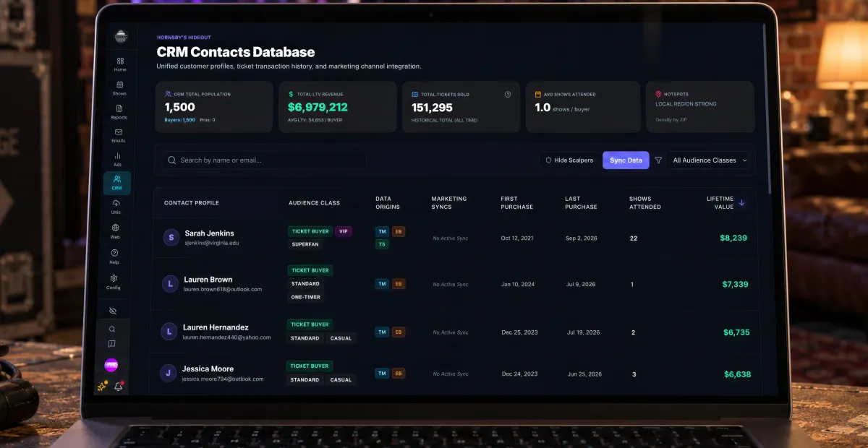Click the help icon on Total Tickets Sold
This screenshot has width=868, height=448.
coord(508,94)
